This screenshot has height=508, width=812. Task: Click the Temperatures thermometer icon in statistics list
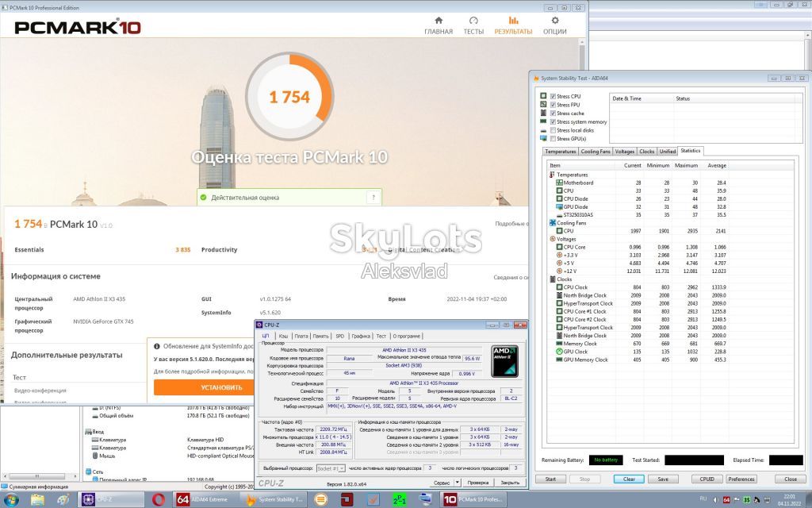pos(553,175)
